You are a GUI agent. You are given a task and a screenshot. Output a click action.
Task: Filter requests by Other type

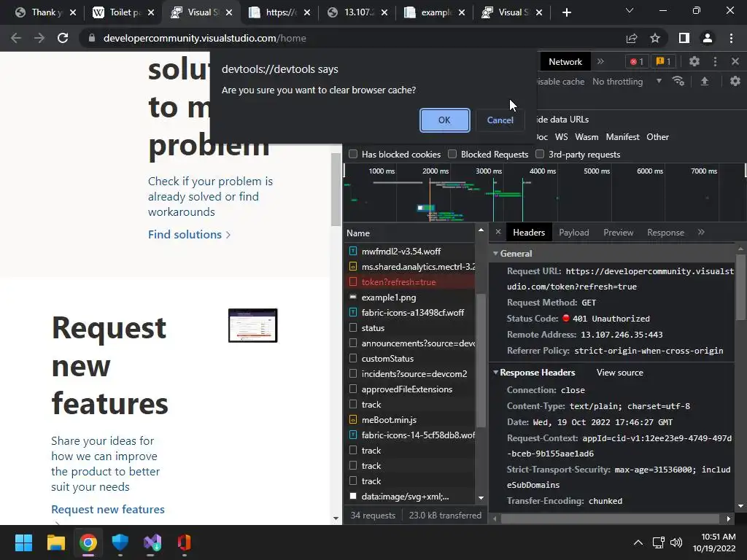tap(657, 136)
